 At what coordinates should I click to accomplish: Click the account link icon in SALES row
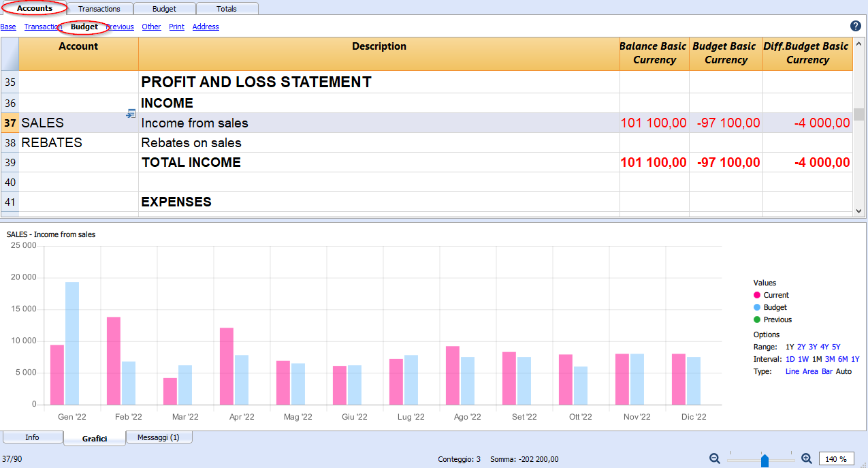tap(131, 114)
